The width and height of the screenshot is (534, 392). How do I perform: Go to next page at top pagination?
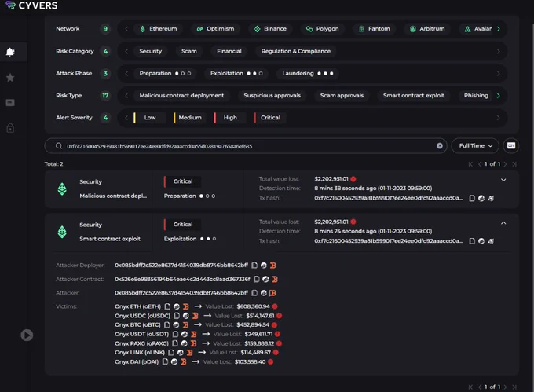[x=505, y=164]
